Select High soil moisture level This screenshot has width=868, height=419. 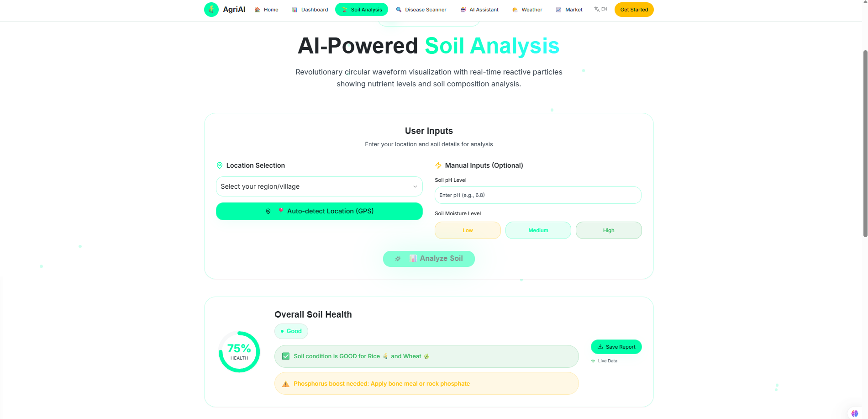pyautogui.click(x=609, y=230)
